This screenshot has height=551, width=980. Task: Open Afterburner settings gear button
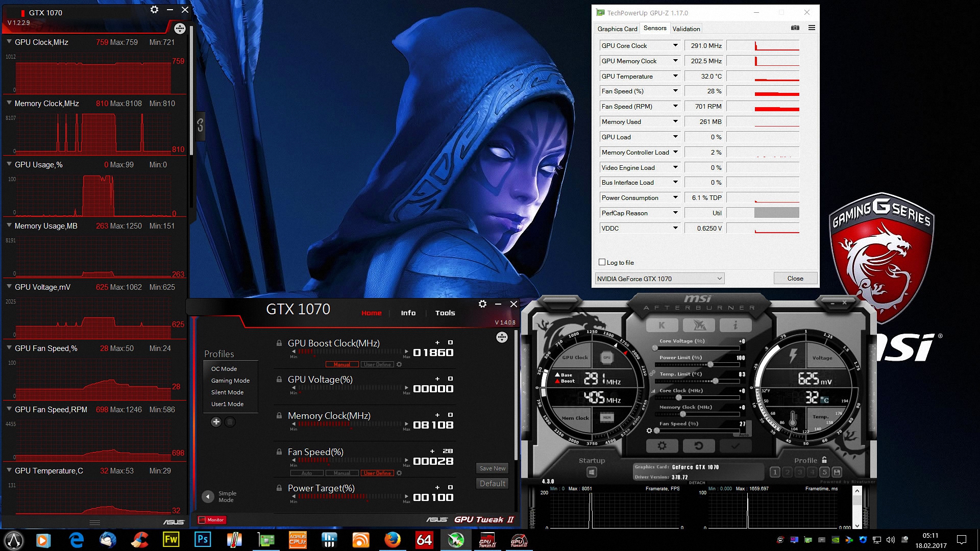(x=662, y=446)
